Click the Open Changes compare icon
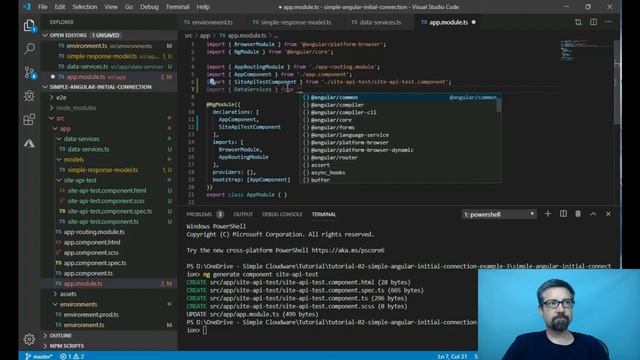 [578, 22]
